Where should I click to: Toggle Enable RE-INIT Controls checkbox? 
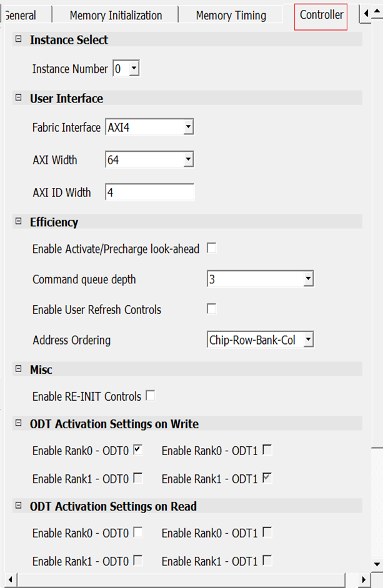pos(150,396)
